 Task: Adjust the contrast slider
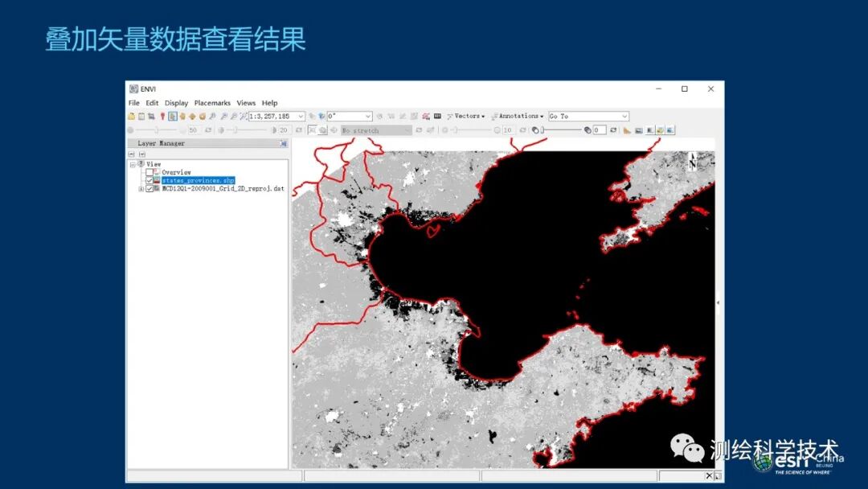click(x=248, y=130)
